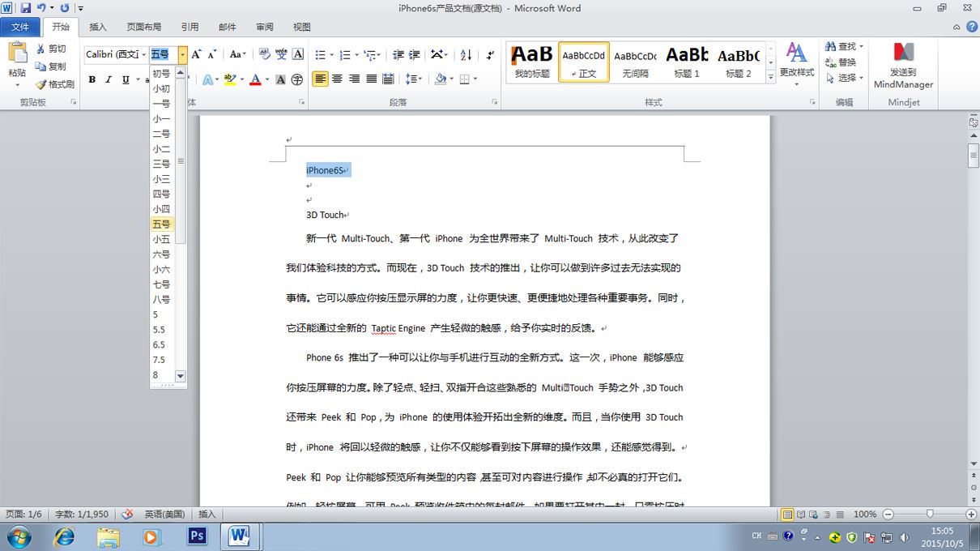This screenshot has width=980, height=551.
Task: Switch to Print Layout view icon
Action: [787, 514]
